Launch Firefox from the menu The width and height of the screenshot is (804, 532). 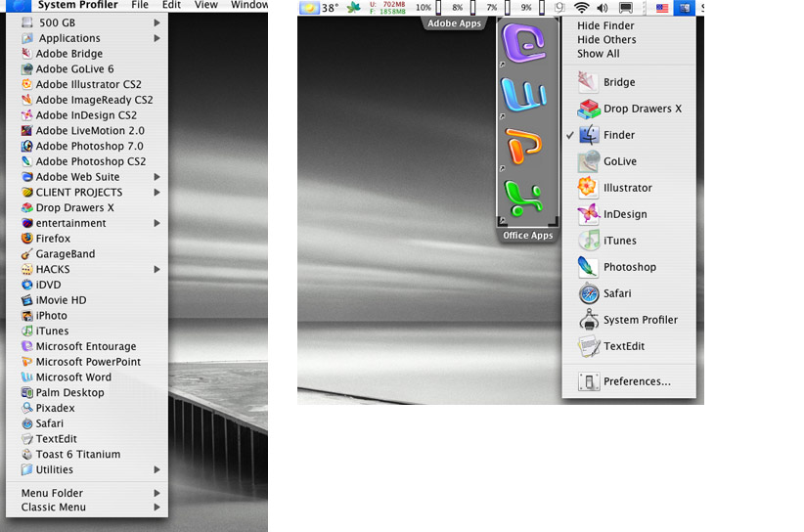(87, 239)
